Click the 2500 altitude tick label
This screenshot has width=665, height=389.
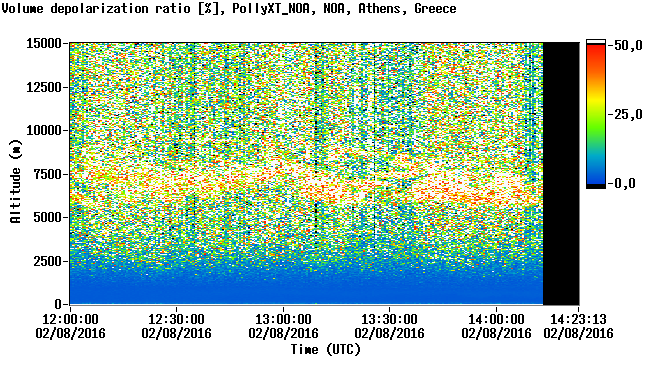click(x=48, y=261)
